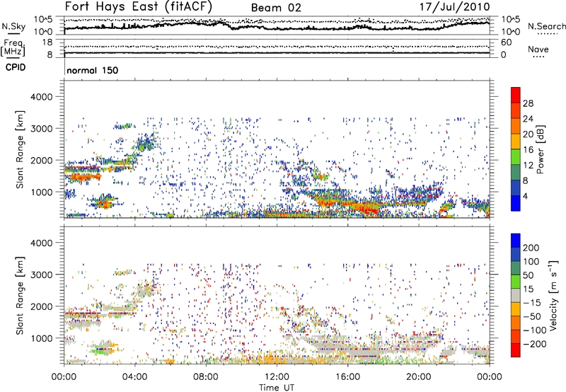Select the 'Beam 02' heading text
The image size is (566, 392).
(x=276, y=8)
